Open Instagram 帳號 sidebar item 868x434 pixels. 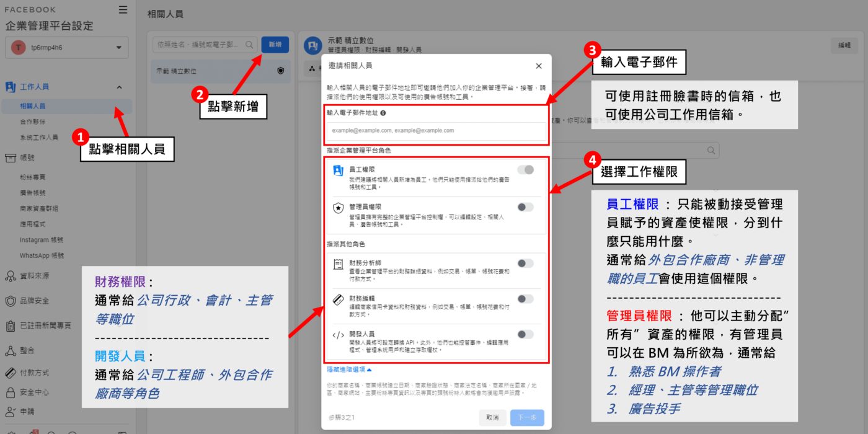[x=42, y=240]
